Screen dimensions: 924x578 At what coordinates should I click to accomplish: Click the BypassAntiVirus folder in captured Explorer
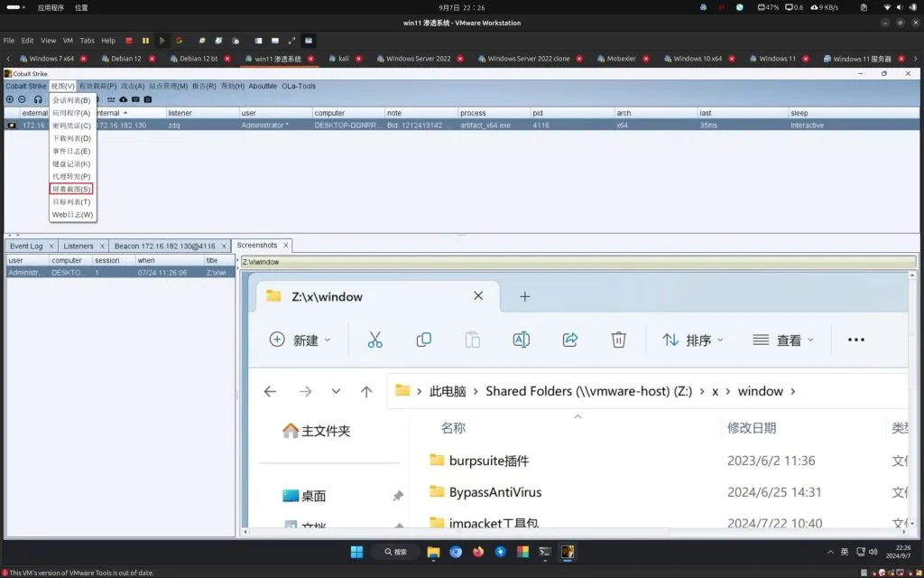tap(495, 492)
